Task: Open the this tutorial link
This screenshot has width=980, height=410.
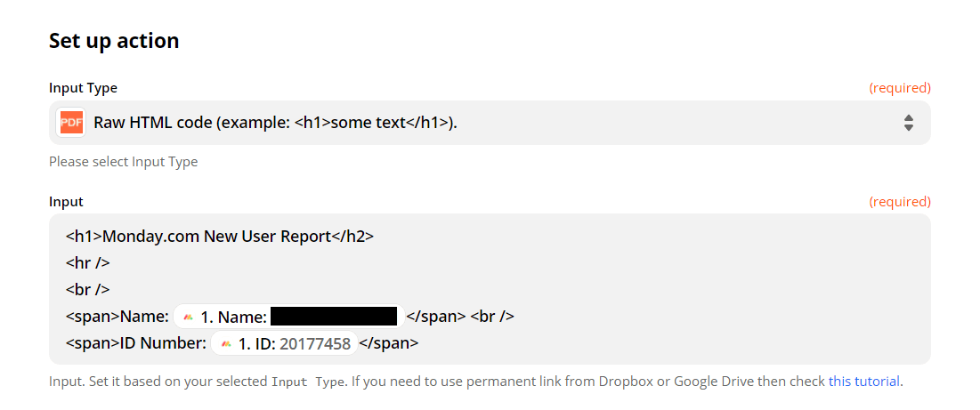Action: [x=864, y=382]
